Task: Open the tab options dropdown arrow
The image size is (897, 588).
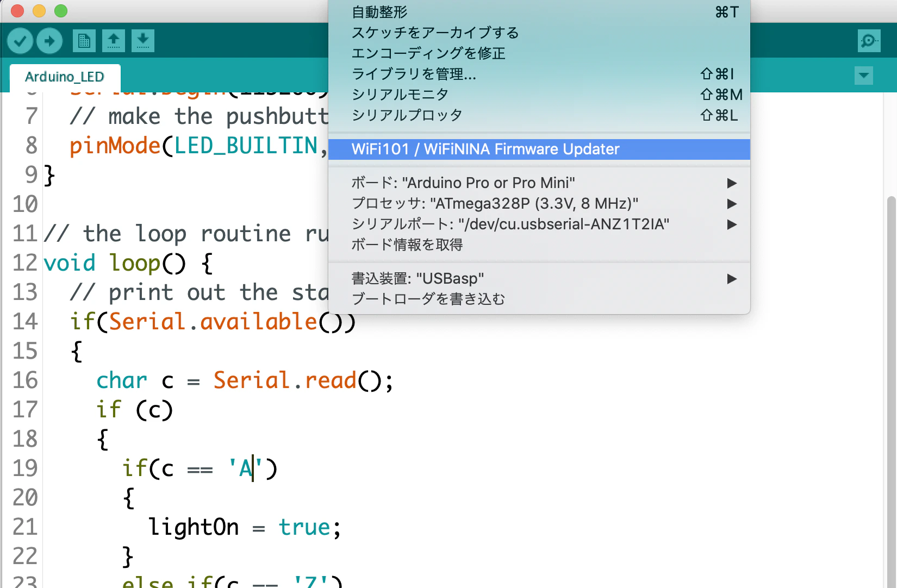Action: click(x=864, y=75)
